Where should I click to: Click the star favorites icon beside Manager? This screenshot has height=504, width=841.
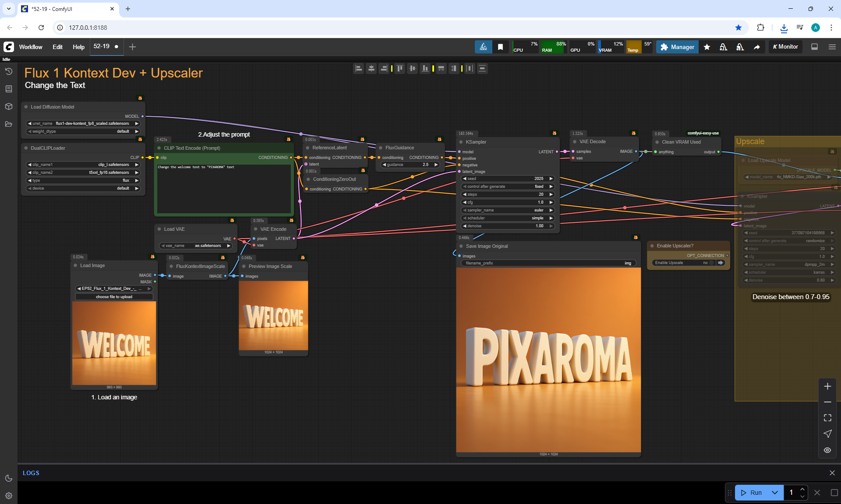[x=707, y=47]
